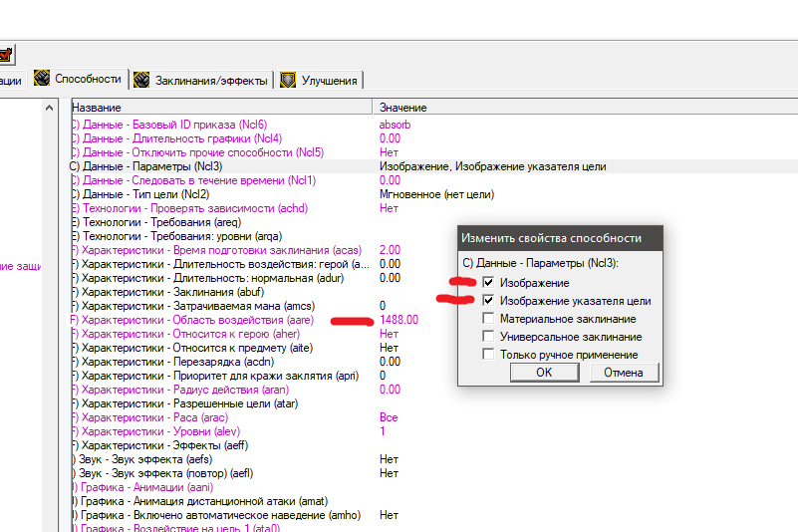798x532 pixels.
Task: Click value Изображение, Изображение указателя цели
Action: pos(492,166)
